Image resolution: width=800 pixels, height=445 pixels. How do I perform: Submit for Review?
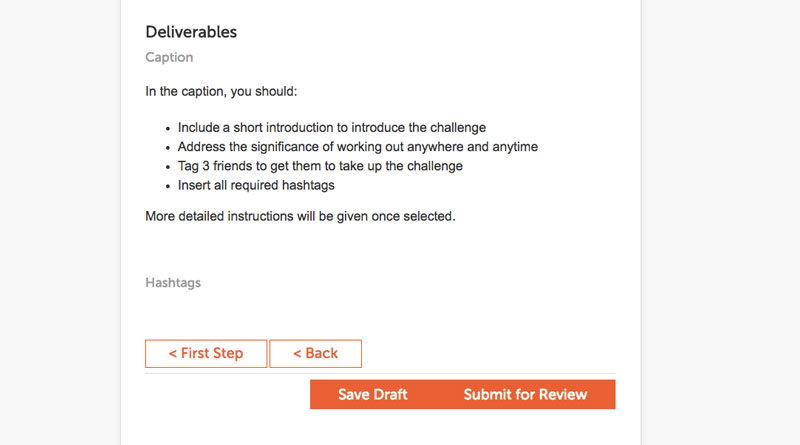(525, 394)
